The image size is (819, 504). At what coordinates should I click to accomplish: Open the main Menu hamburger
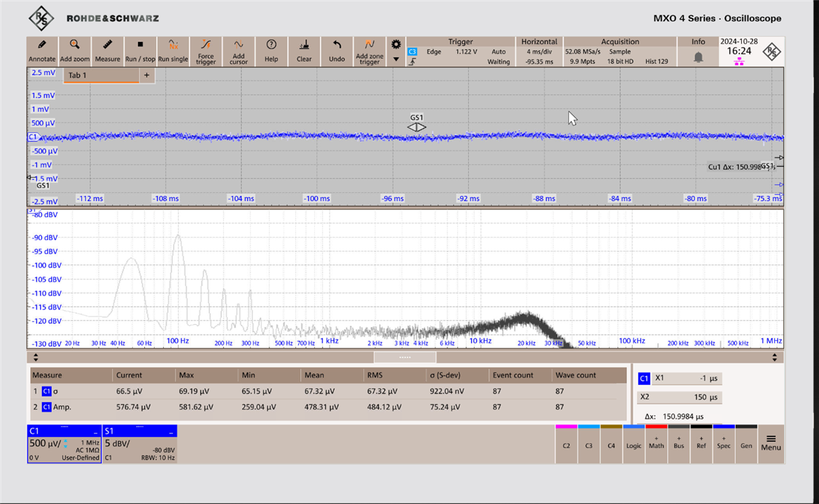771,443
